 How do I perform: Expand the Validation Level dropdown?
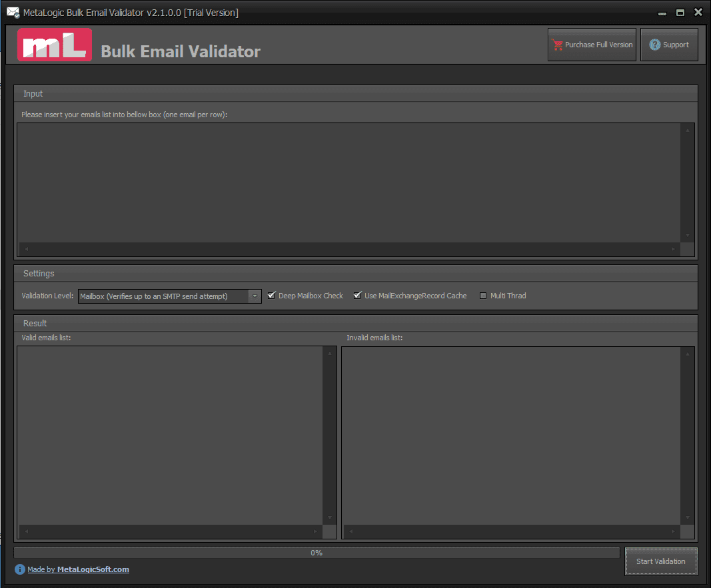click(255, 296)
